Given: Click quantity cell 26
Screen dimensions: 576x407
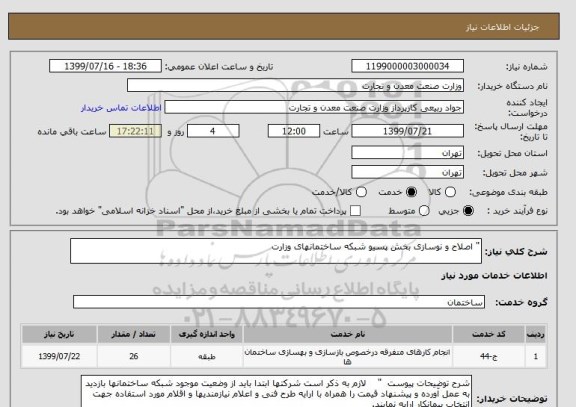Looking at the screenshot, I should click(134, 356).
